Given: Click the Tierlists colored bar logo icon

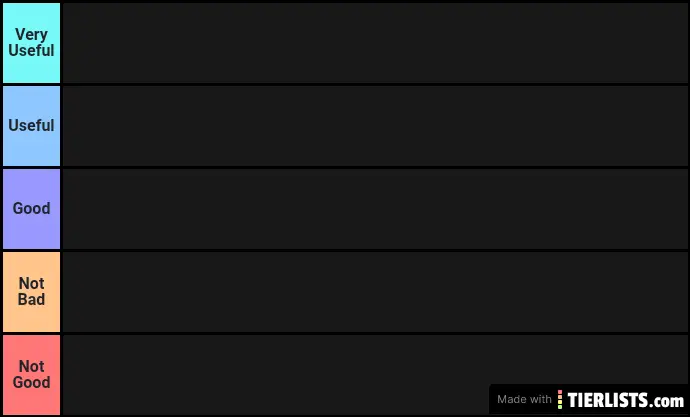Looking at the screenshot, I should [560, 399].
